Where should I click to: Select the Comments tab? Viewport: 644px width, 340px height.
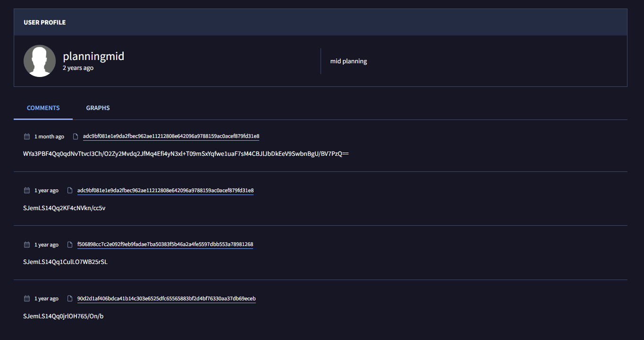[43, 108]
